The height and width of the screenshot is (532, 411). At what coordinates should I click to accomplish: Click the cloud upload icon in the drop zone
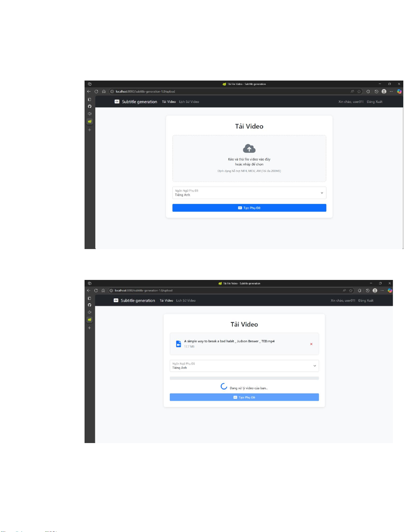[249, 148]
